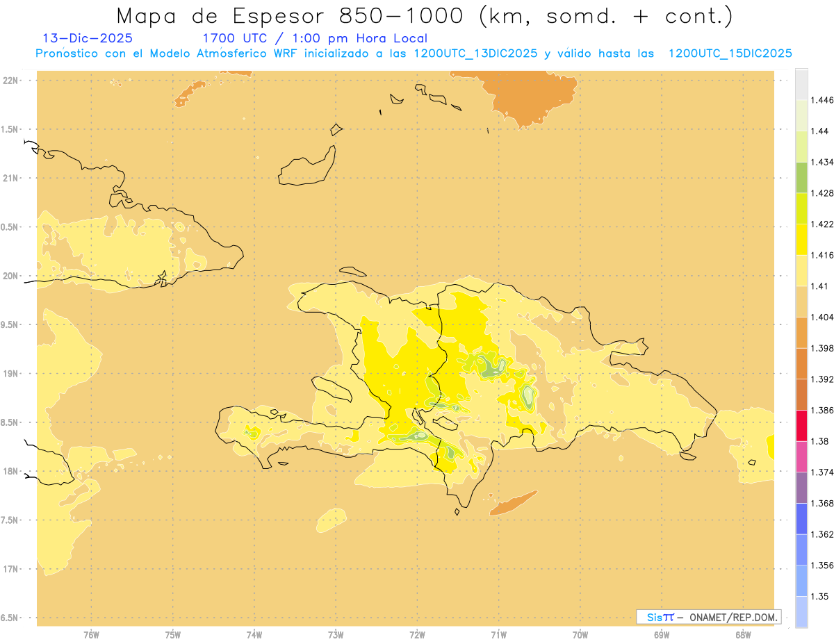Click the colorbar value 1.362
This screenshot has width=834, height=644.
point(821,534)
